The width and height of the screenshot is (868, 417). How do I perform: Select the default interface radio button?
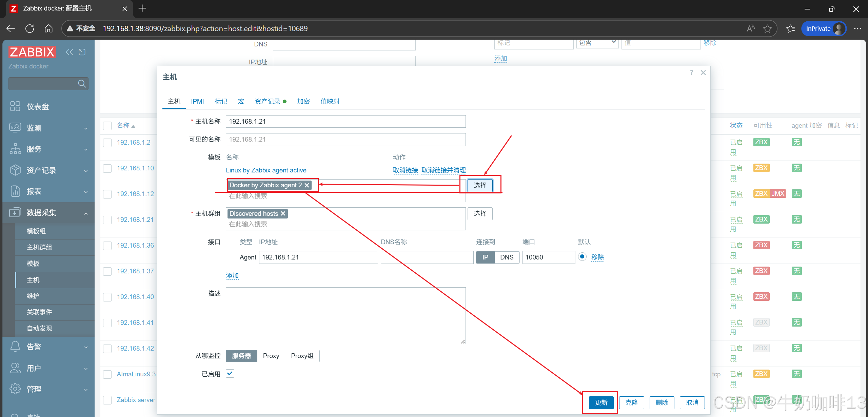click(582, 257)
